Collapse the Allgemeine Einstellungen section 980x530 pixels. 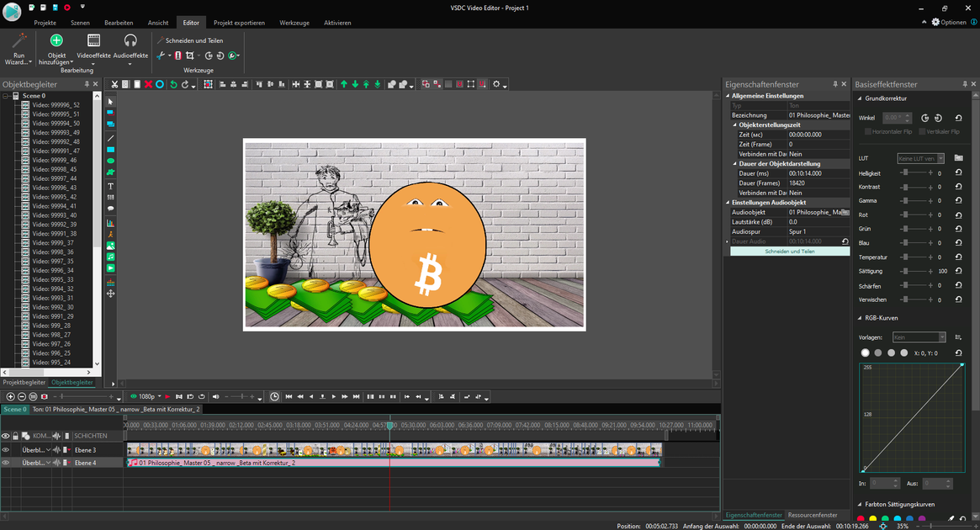tap(728, 96)
